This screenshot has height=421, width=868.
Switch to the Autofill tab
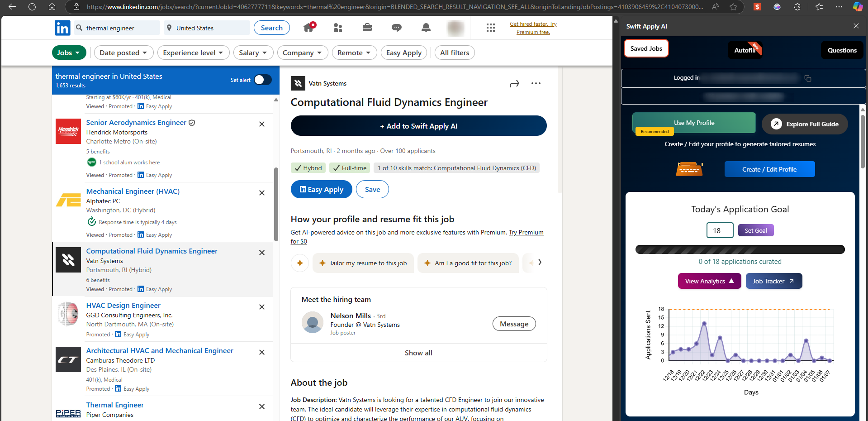(x=745, y=50)
